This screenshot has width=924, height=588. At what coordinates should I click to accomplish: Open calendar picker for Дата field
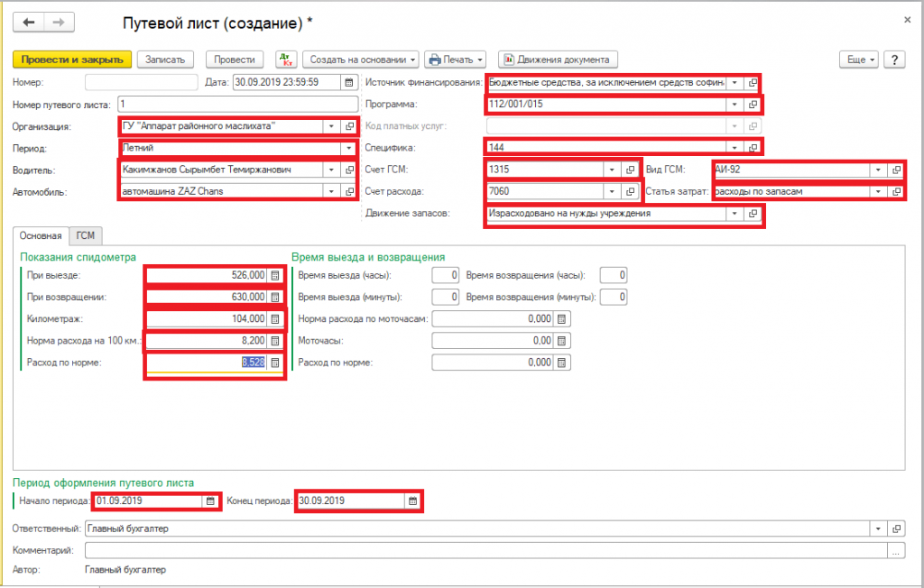tap(348, 82)
